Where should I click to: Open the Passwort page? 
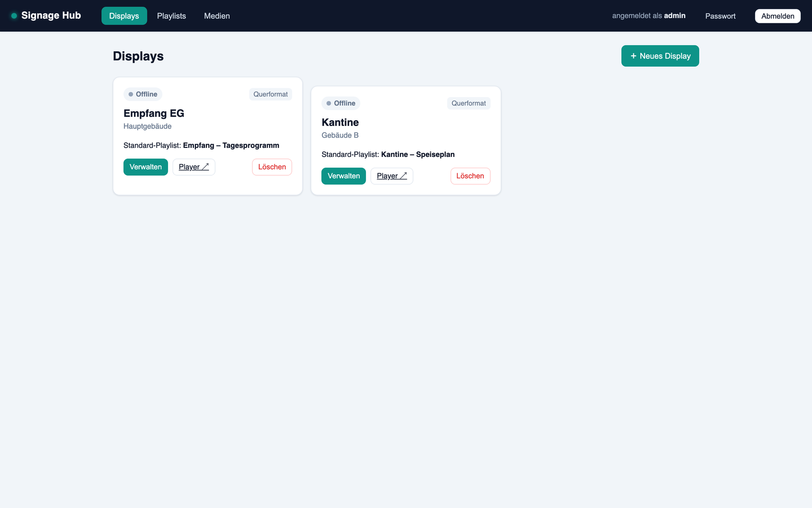point(720,16)
